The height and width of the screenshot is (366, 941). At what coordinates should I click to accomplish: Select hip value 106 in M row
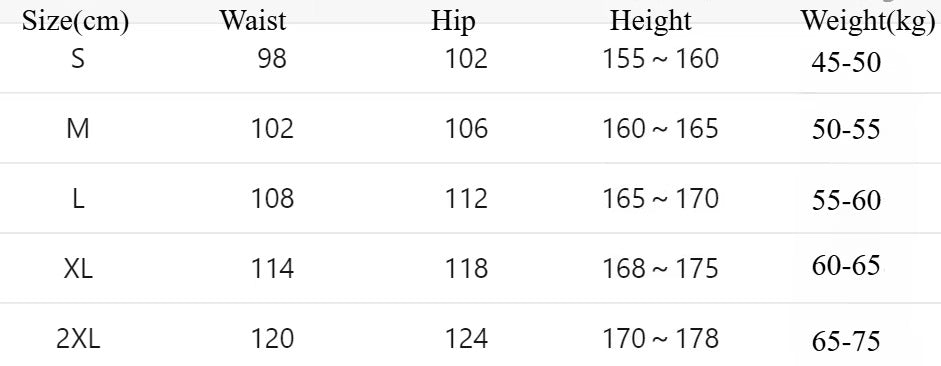point(466,128)
